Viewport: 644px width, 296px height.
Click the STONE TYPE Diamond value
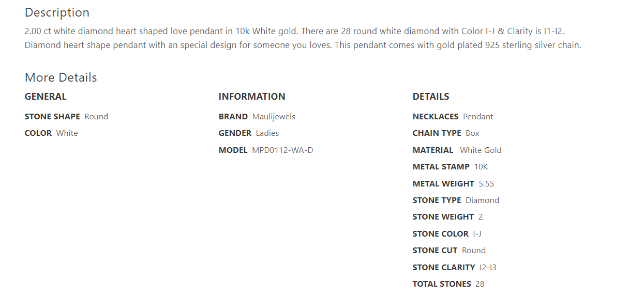482,200
